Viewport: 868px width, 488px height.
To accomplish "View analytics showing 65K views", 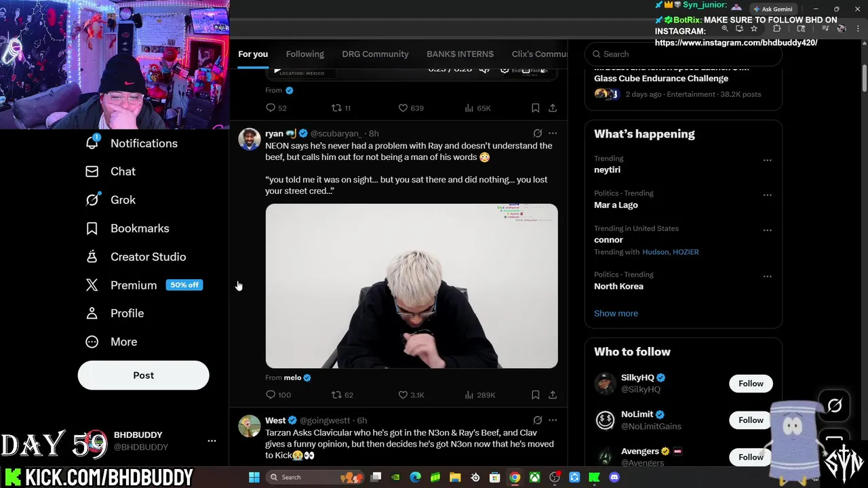I will [x=477, y=108].
